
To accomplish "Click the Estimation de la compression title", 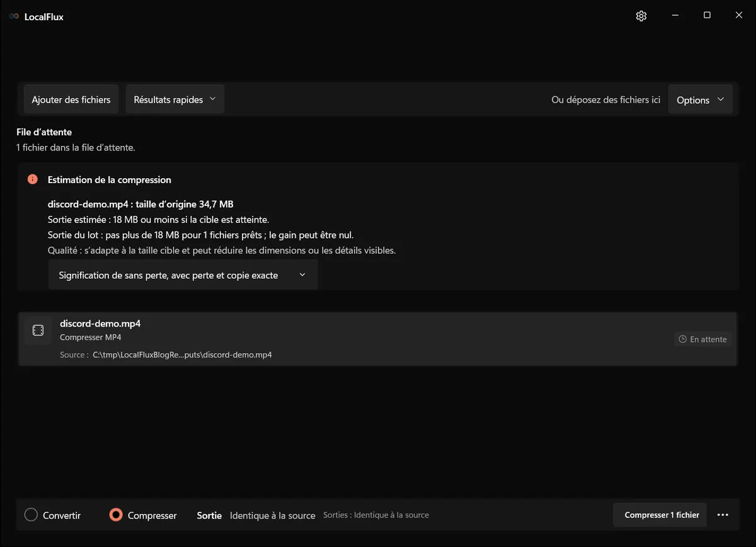I will pos(110,179).
